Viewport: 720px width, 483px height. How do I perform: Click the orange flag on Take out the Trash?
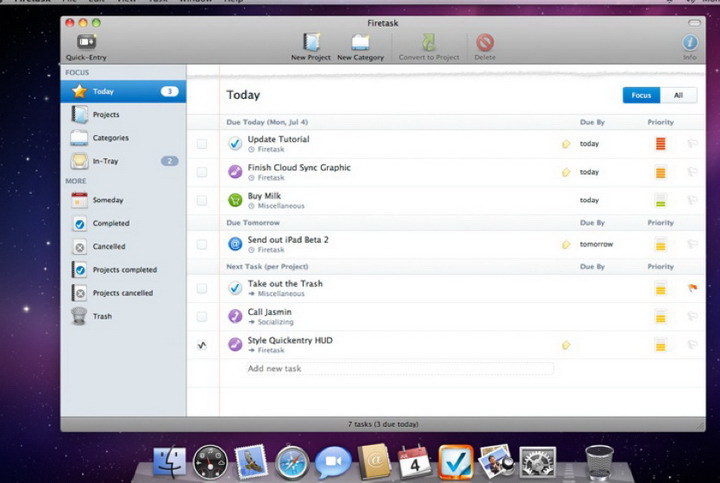[x=692, y=288]
